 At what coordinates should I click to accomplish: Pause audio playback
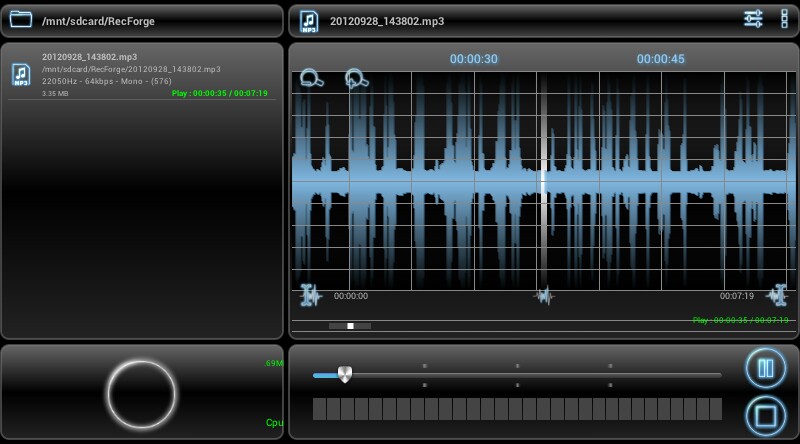(765, 368)
